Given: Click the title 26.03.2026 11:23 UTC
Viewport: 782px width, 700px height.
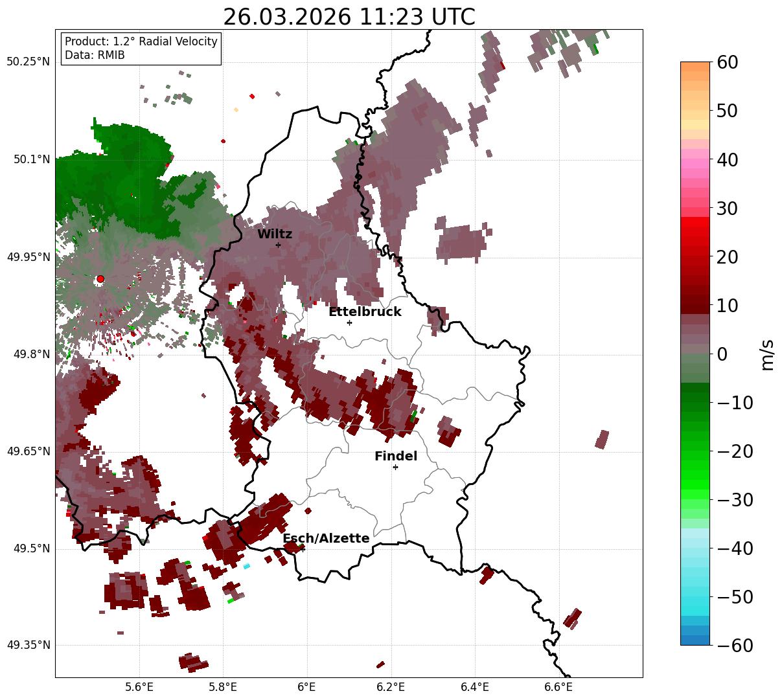Looking at the screenshot, I should click(349, 16).
